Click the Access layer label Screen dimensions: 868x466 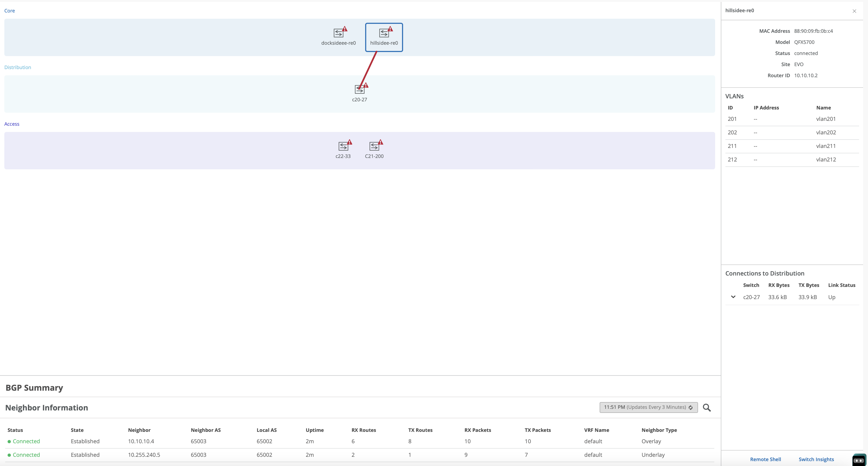click(x=12, y=124)
